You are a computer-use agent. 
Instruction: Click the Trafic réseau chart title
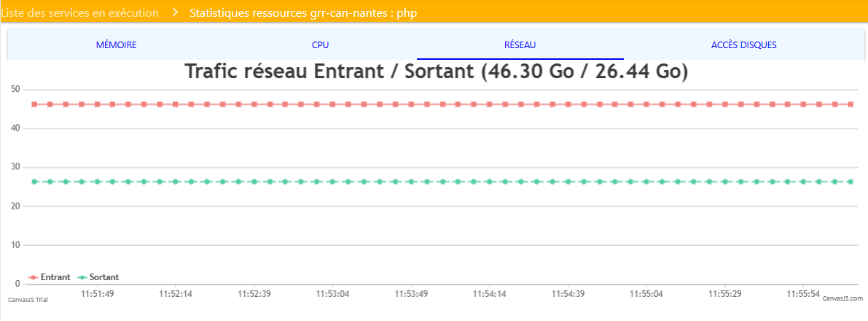coord(437,71)
